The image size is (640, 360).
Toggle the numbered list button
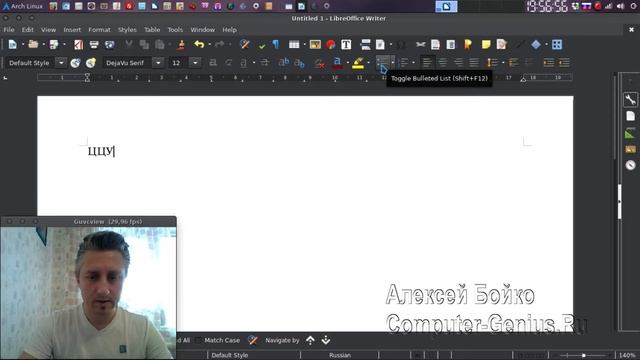click(403, 62)
